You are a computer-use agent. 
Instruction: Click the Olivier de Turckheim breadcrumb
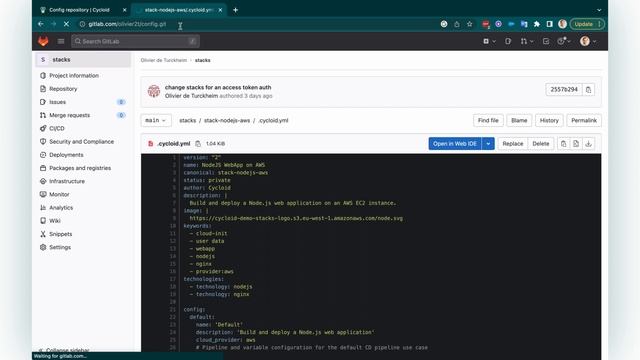164,60
